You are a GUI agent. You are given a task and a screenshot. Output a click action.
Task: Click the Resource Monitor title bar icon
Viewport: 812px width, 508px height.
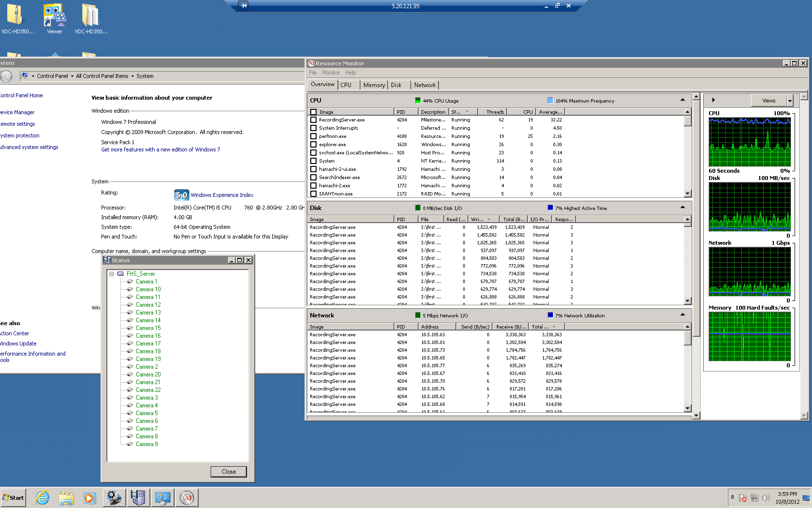pos(311,63)
